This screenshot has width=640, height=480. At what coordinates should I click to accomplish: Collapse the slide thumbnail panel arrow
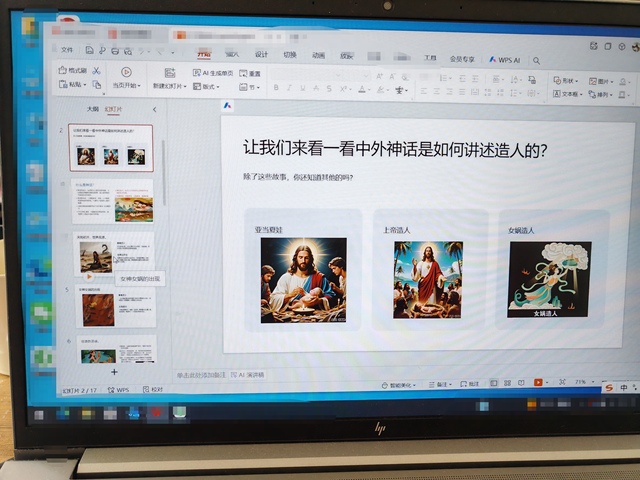[154, 109]
